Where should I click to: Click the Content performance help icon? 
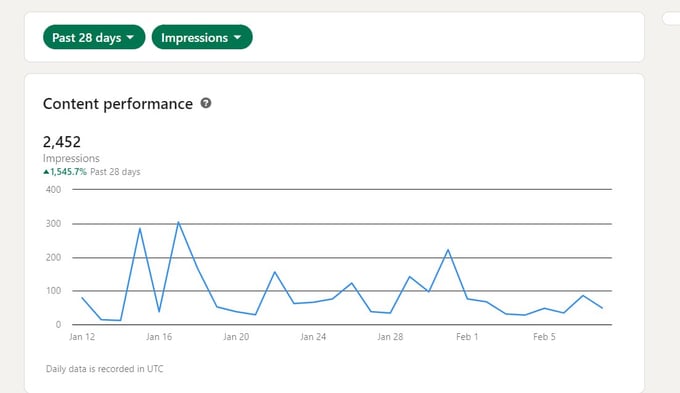206,103
